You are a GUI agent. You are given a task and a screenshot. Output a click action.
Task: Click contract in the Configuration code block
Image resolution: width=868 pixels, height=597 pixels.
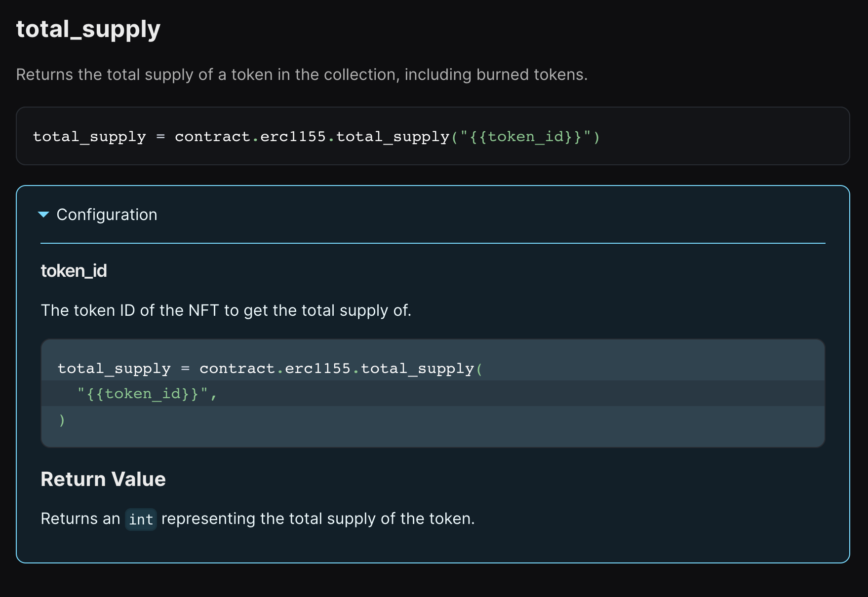pos(237,369)
